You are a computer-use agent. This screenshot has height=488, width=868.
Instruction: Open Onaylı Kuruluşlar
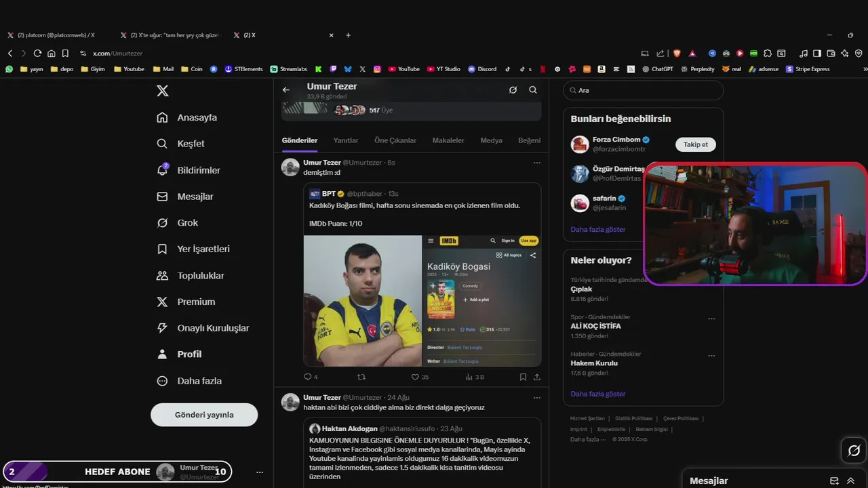[203, 328]
